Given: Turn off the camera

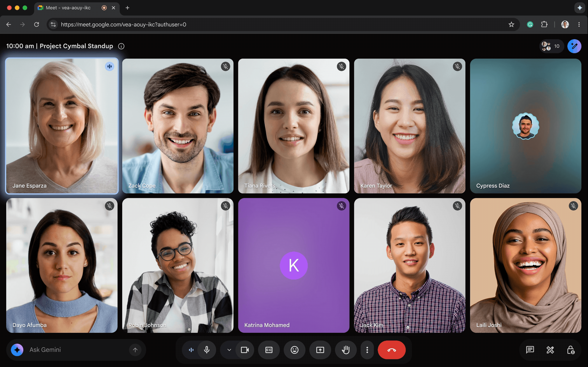Looking at the screenshot, I should (245, 350).
